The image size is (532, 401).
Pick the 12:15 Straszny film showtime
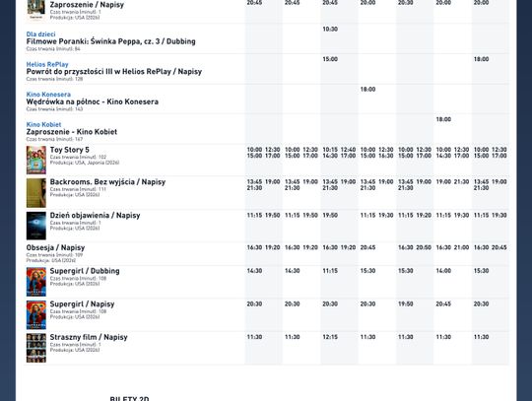[330, 337]
